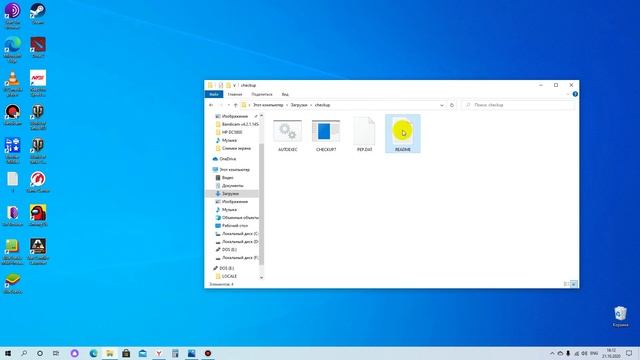Select the README file
This screenshot has height=360, width=640.
tap(402, 134)
